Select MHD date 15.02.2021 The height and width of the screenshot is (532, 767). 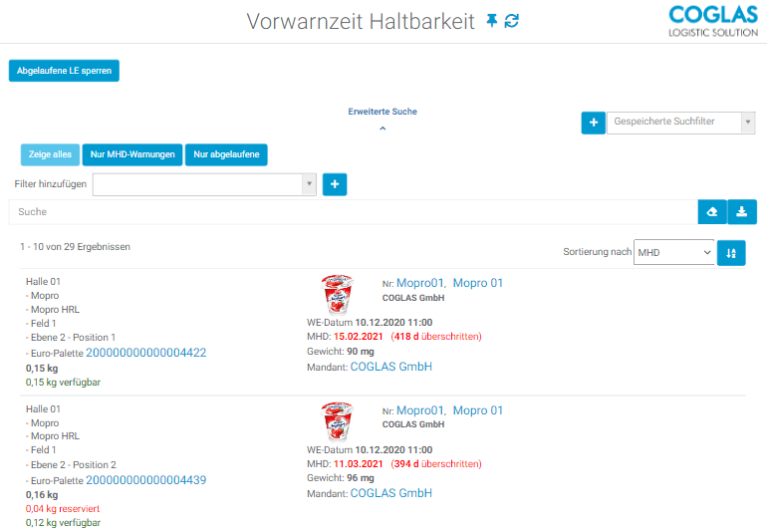[x=358, y=337]
